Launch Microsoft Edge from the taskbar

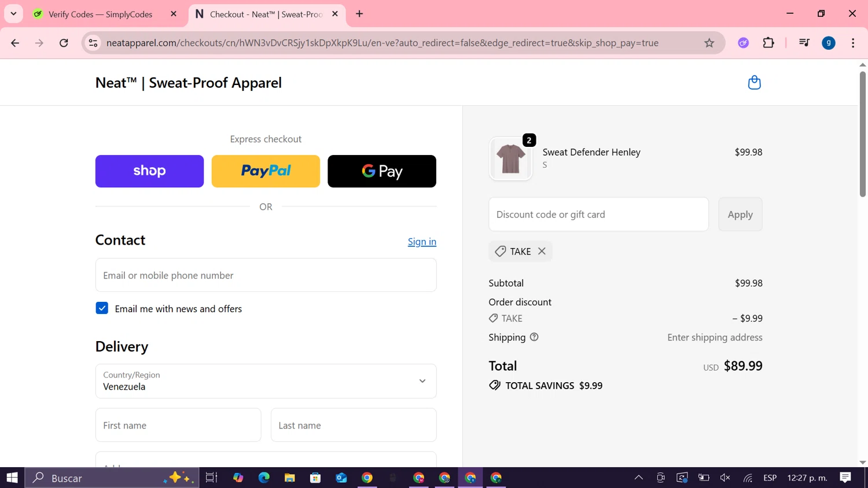click(x=264, y=478)
